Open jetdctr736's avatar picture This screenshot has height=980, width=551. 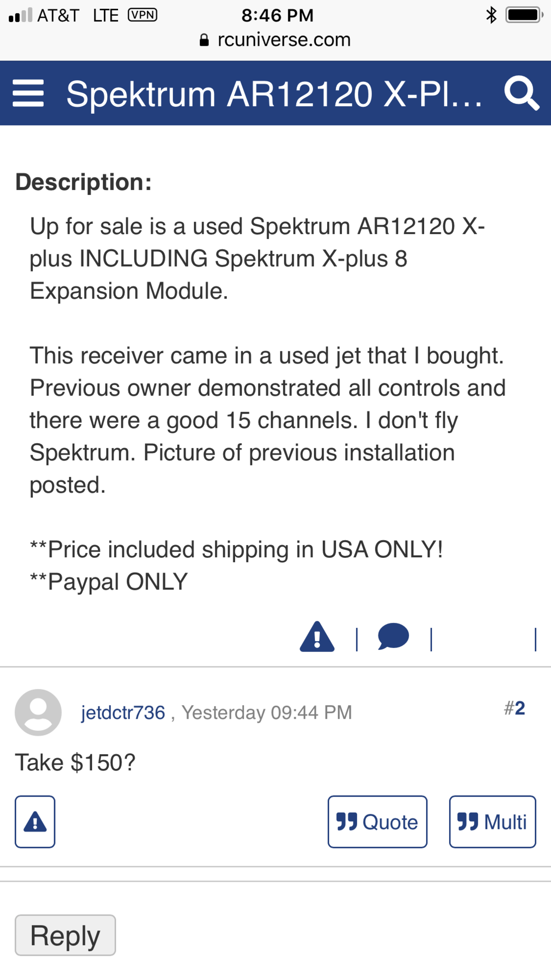38,712
